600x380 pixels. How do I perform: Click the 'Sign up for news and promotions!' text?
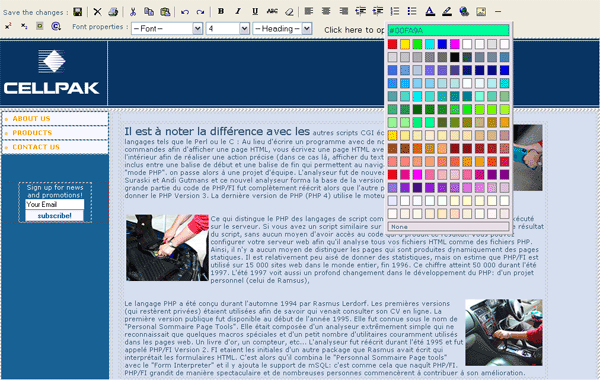(55, 191)
